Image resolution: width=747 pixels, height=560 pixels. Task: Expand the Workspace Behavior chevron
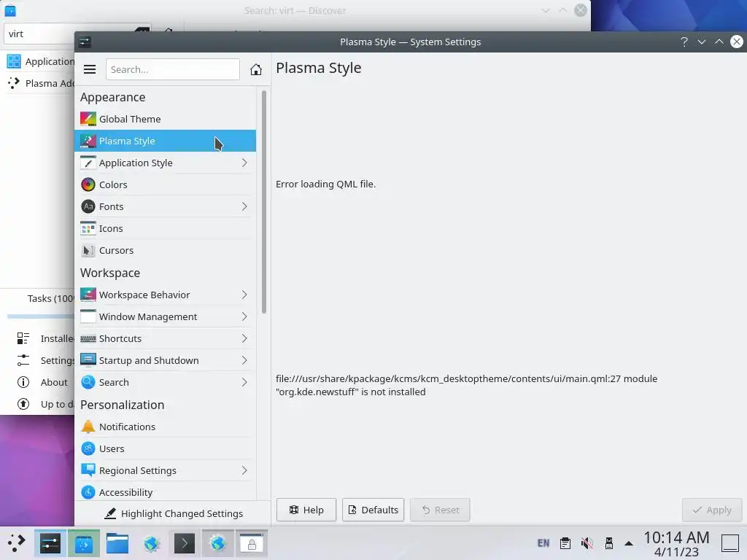244,295
